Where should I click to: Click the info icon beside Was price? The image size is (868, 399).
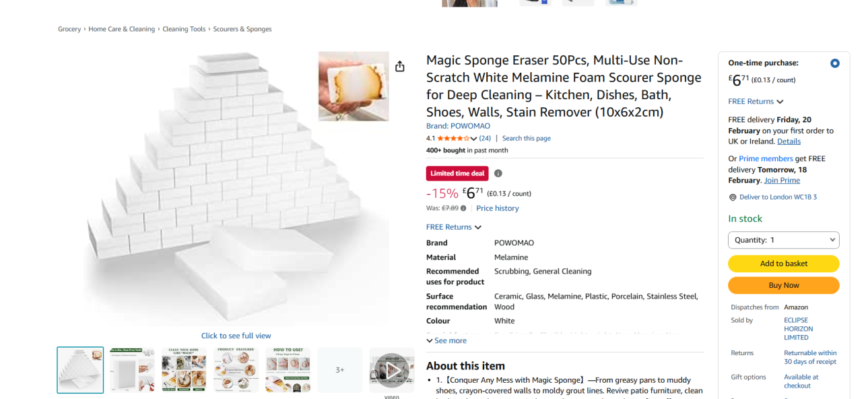[463, 208]
